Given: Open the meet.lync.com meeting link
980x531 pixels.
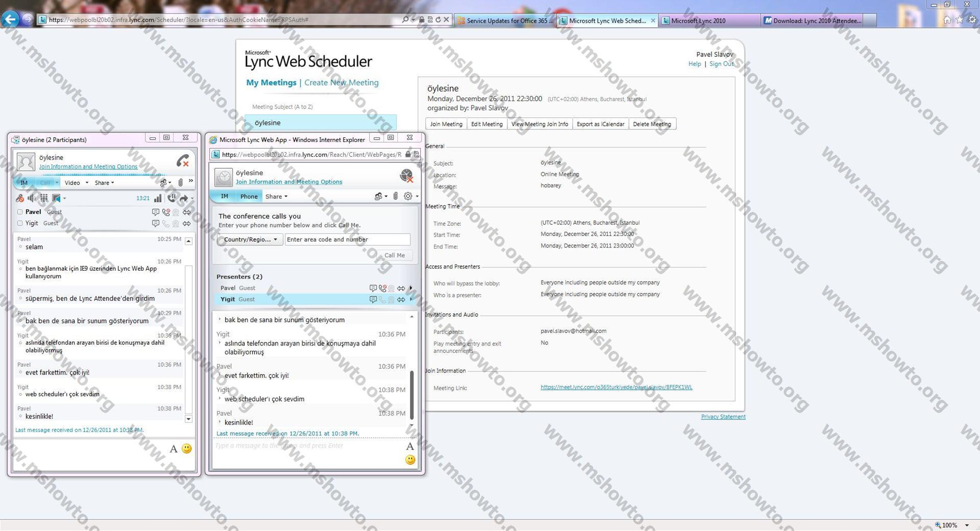Looking at the screenshot, I should tap(616, 387).
